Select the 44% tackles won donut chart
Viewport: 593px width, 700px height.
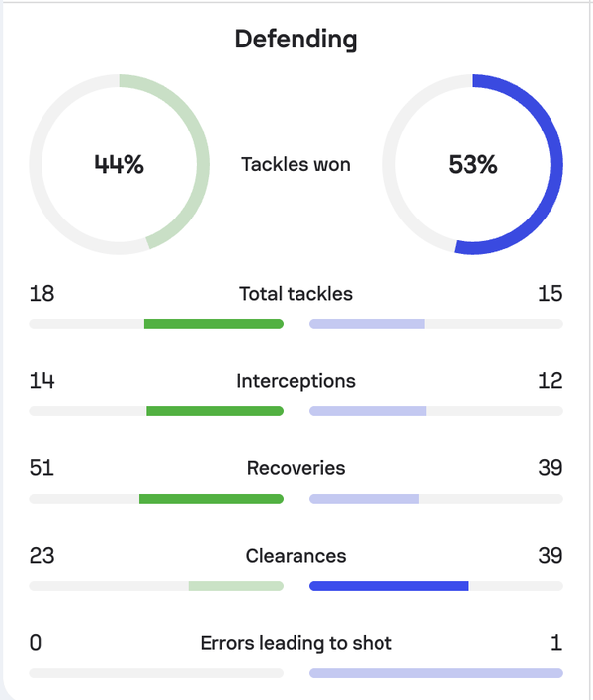(x=120, y=164)
